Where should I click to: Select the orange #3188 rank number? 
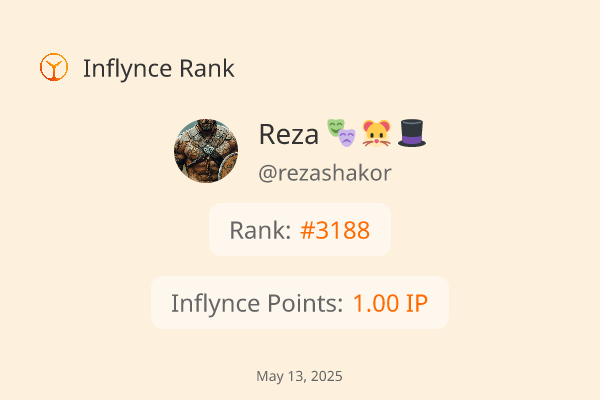coord(335,230)
